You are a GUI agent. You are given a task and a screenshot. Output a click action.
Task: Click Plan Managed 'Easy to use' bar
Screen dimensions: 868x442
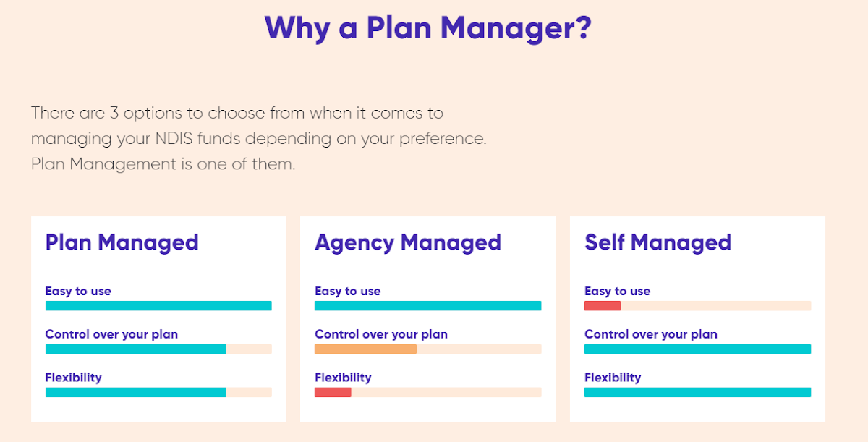pos(158,306)
